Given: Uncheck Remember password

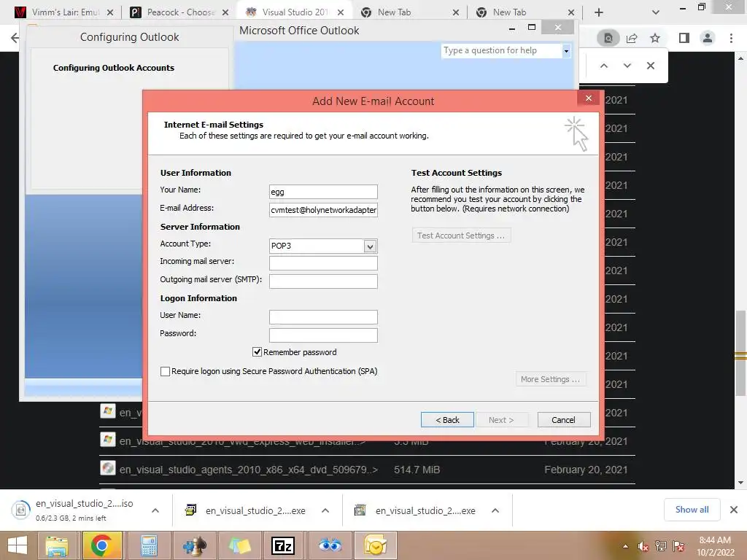Looking at the screenshot, I should point(257,352).
